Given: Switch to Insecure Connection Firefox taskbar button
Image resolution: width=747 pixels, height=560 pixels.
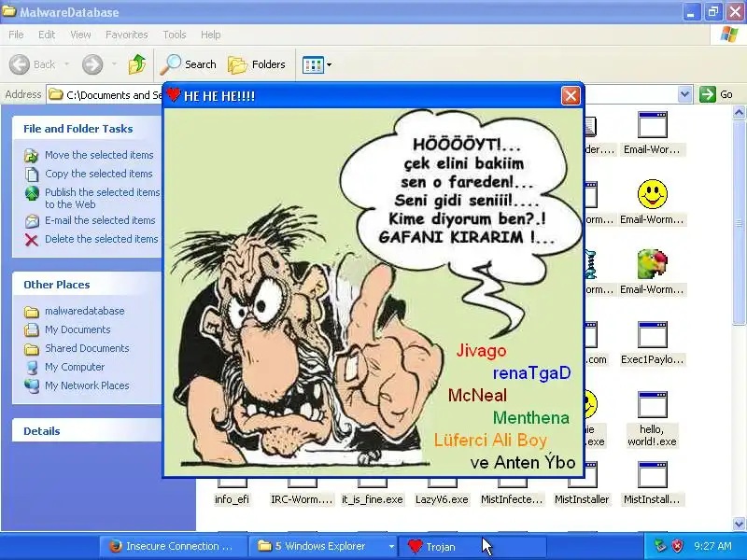Looking at the screenshot, I should tap(173, 546).
